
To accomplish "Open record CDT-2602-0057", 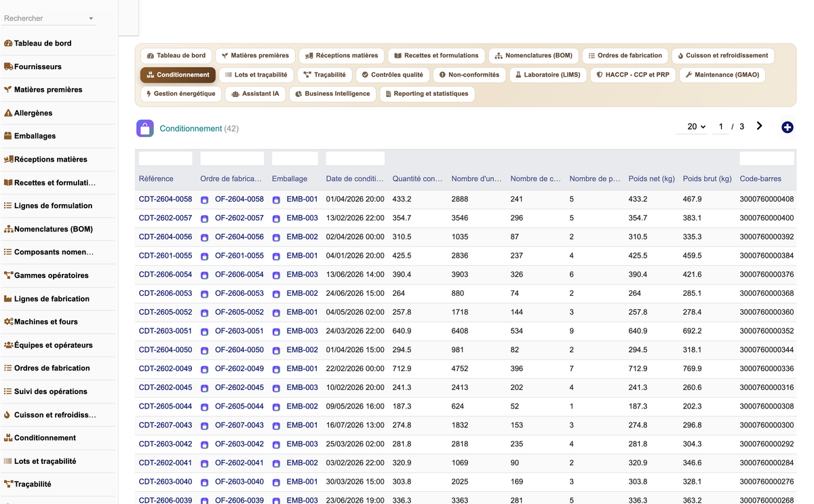I will coord(166,218).
